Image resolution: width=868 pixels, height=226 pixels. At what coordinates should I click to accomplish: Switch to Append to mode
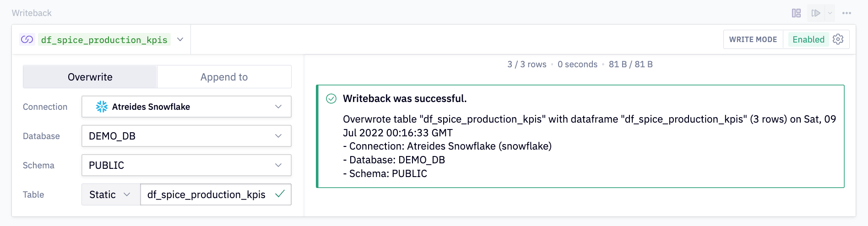(x=224, y=77)
